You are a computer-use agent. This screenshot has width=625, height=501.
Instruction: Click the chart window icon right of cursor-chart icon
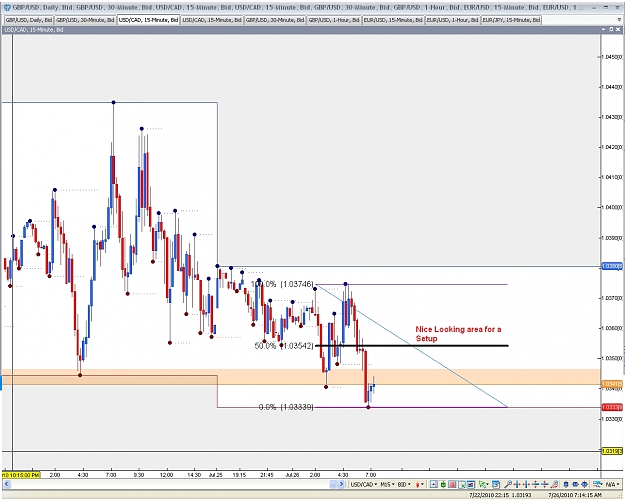[x=471, y=484]
